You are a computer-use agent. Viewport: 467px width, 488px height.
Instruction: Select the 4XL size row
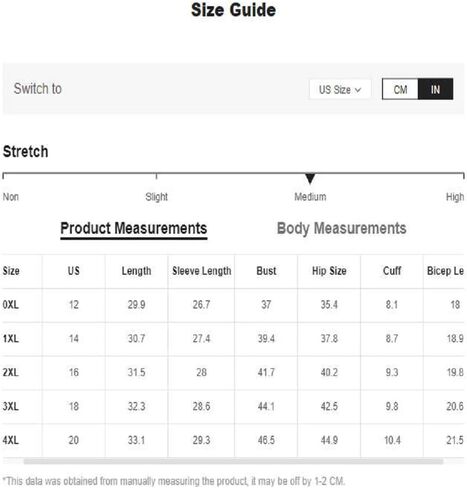coord(233,440)
